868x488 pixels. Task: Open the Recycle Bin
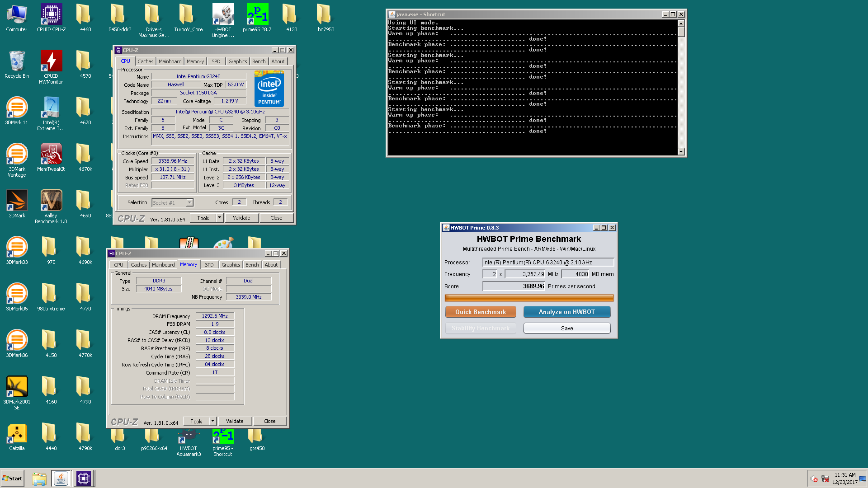(x=17, y=65)
